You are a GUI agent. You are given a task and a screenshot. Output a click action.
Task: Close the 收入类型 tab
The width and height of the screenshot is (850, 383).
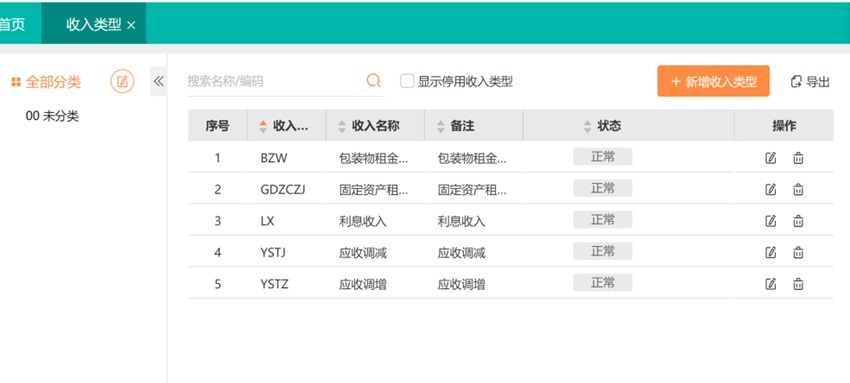(x=131, y=25)
